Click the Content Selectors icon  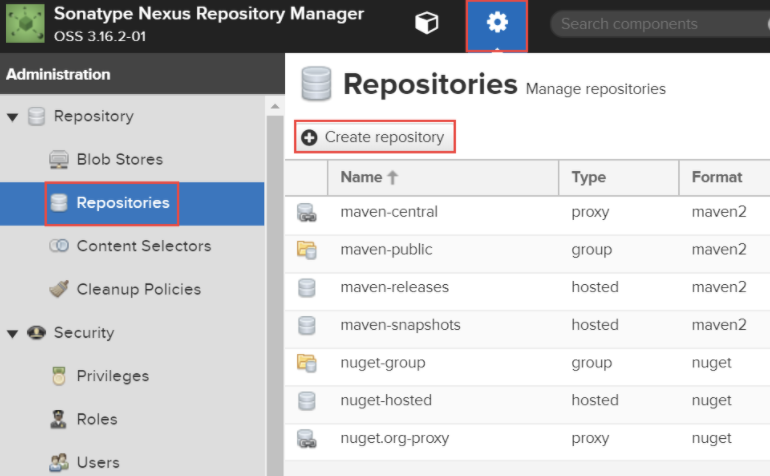pyautogui.click(x=59, y=246)
